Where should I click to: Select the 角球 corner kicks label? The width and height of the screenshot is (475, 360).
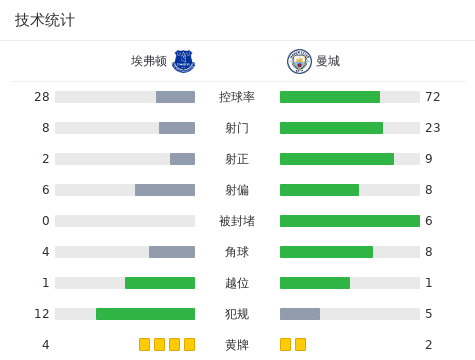click(x=237, y=252)
